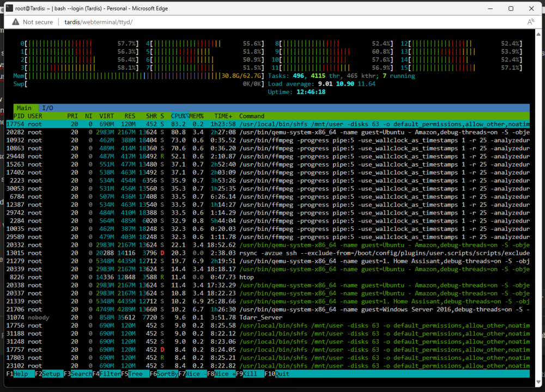Click the address bar URL tardis/webterminal/ttyd/
This screenshot has width=545, height=392.
pyautogui.click(x=98, y=22)
